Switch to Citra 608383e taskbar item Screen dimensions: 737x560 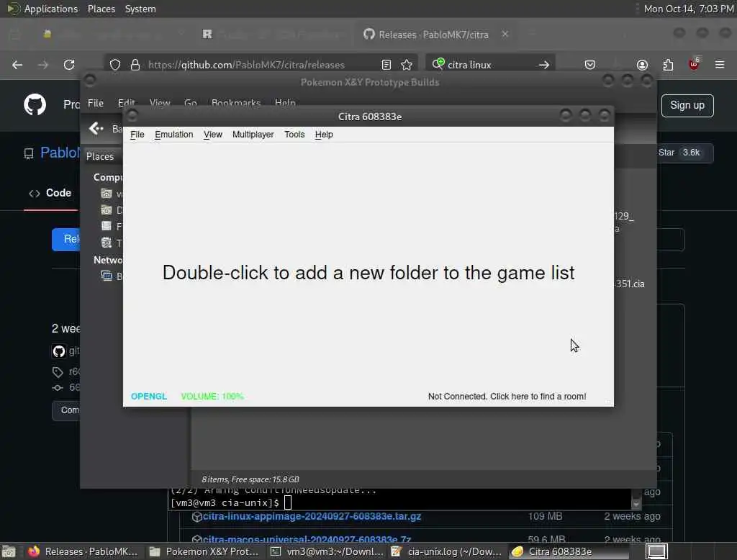click(569, 551)
